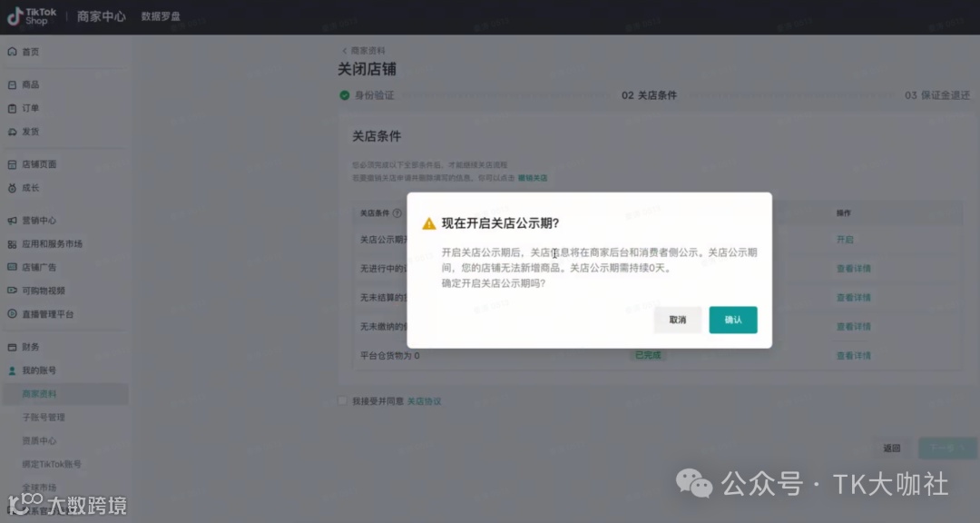Click the 返回 button at bottom right
Screen dimensions: 980x523
click(892, 448)
